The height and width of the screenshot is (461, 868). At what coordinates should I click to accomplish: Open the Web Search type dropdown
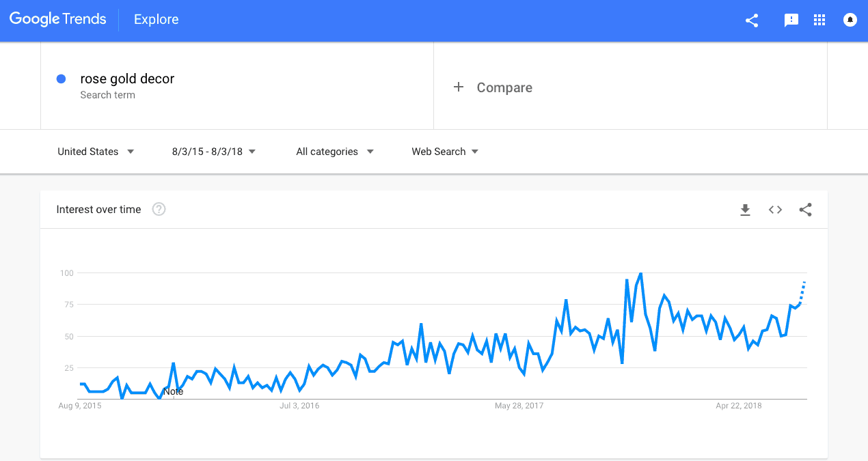(x=444, y=151)
